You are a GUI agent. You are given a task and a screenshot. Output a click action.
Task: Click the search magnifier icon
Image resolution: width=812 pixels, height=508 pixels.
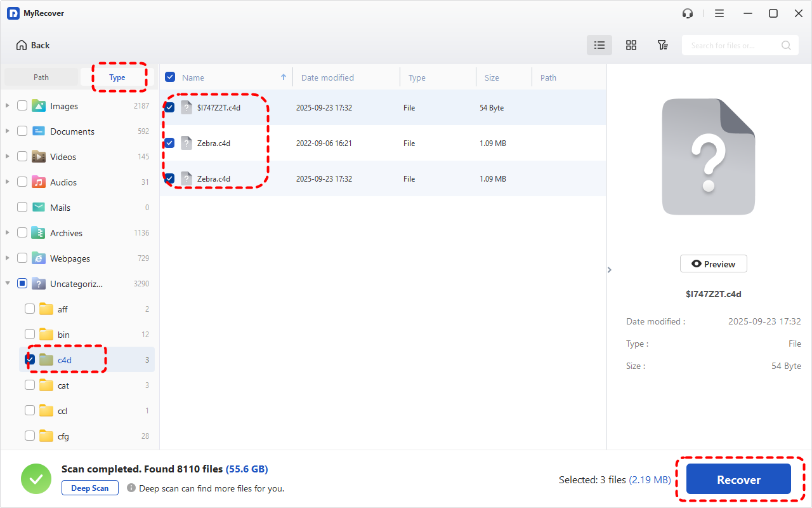coord(786,45)
